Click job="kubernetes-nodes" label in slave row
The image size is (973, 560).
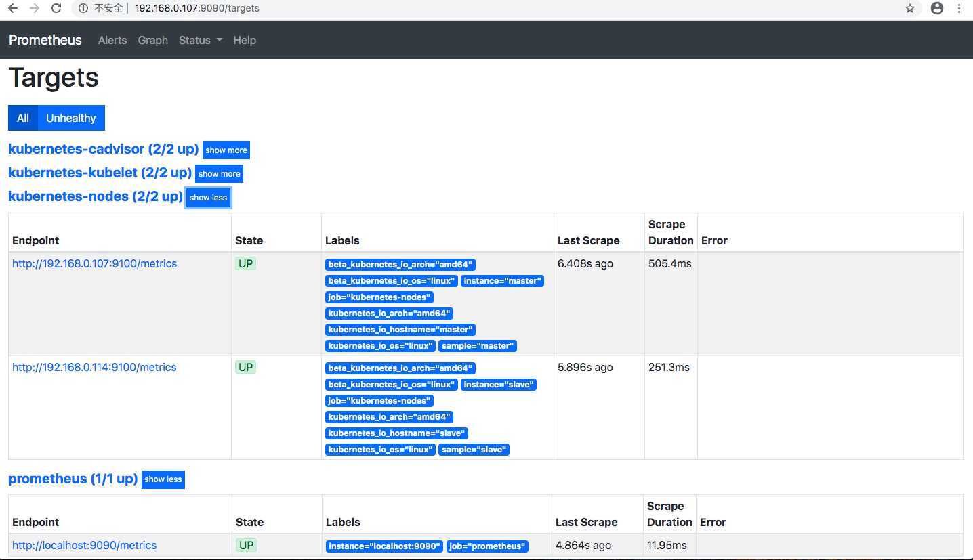coord(379,401)
